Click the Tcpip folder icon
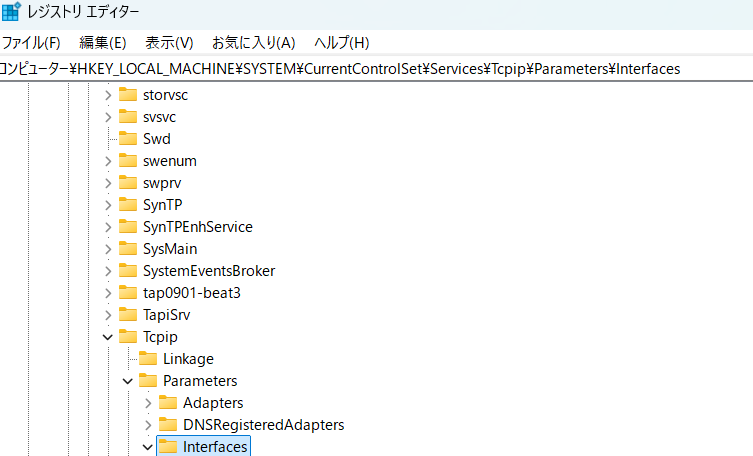The image size is (753, 456). (128, 336)
